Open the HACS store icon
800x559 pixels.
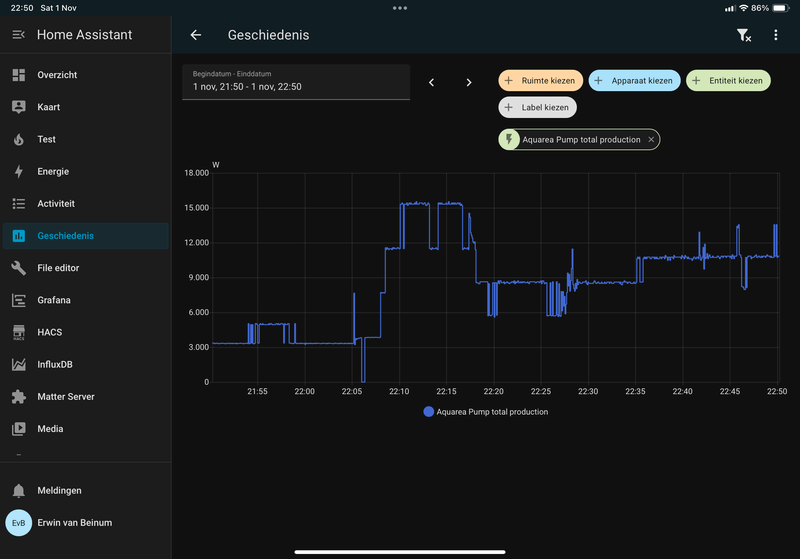pyautogui.click(x=18, y=332)
